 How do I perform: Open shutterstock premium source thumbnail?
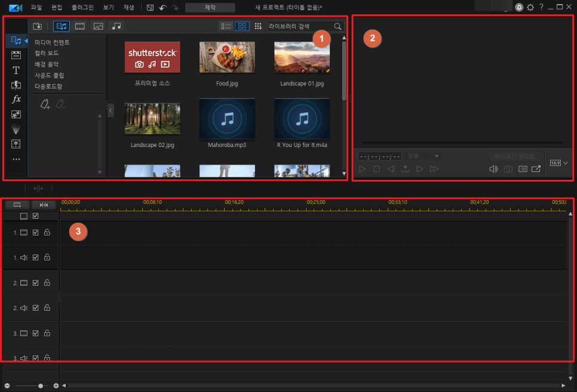[x=152, y=57]
